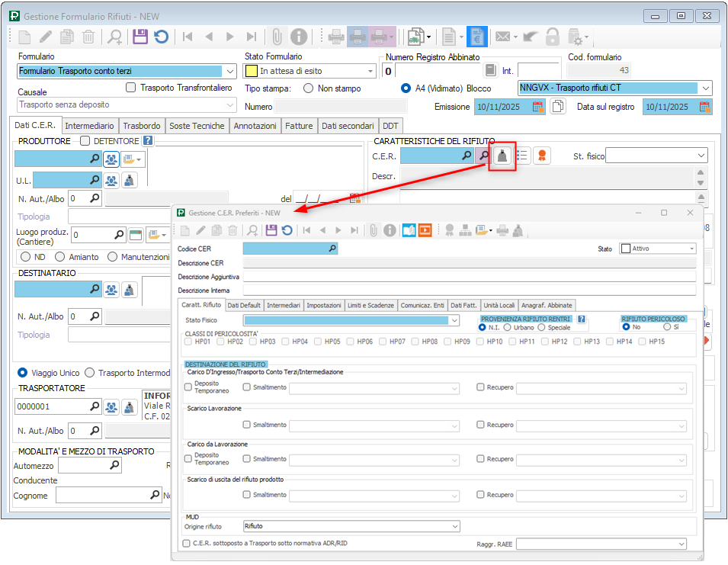This screenshot has width=728, height=565.
Task: Click the euro document icon in toolbar
Action: 477,36
